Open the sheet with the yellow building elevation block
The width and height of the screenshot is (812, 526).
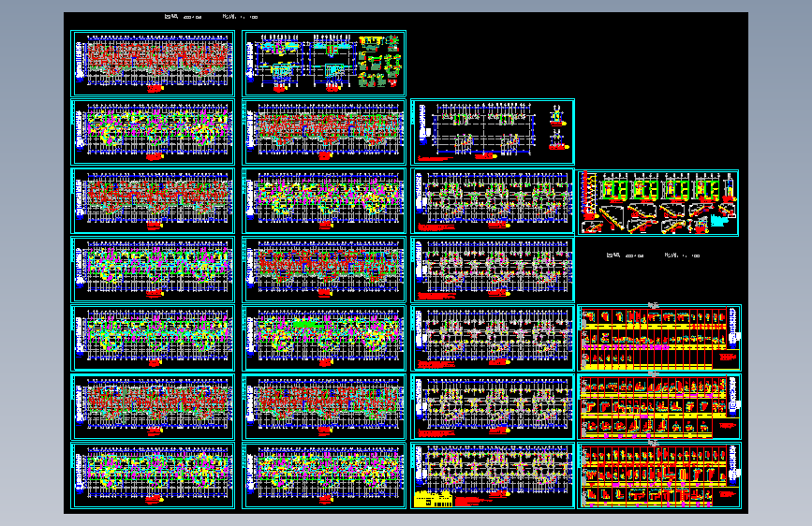(x=493, y=475)
